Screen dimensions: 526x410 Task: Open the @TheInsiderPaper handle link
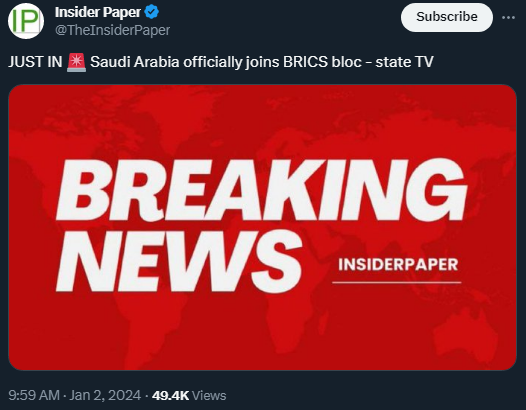(x=112, y=31)
